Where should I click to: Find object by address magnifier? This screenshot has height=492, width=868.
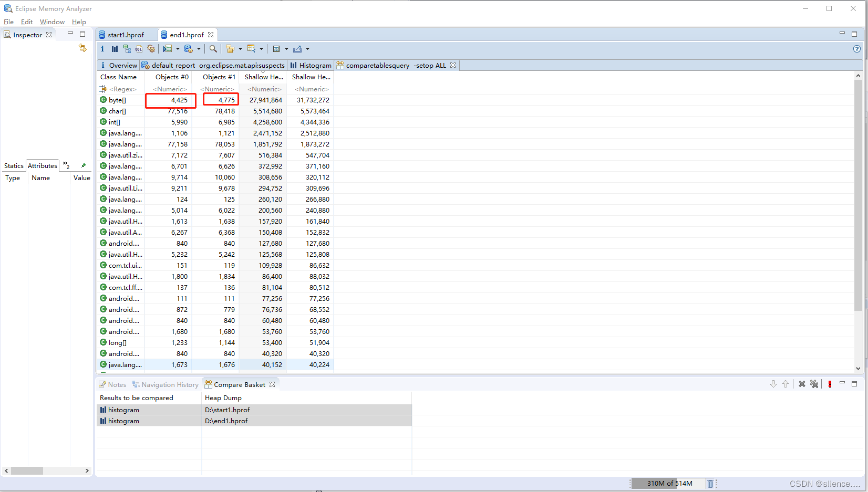point(213,49)
